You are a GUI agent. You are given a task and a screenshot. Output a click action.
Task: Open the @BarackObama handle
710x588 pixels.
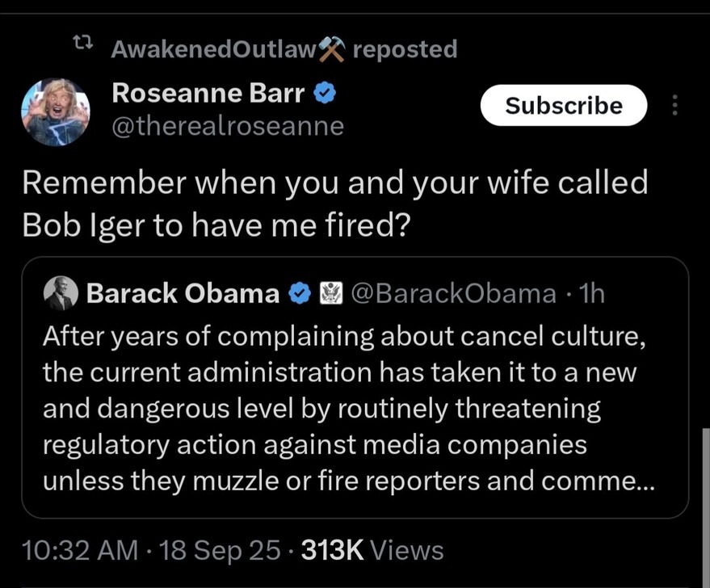(452, 293)
